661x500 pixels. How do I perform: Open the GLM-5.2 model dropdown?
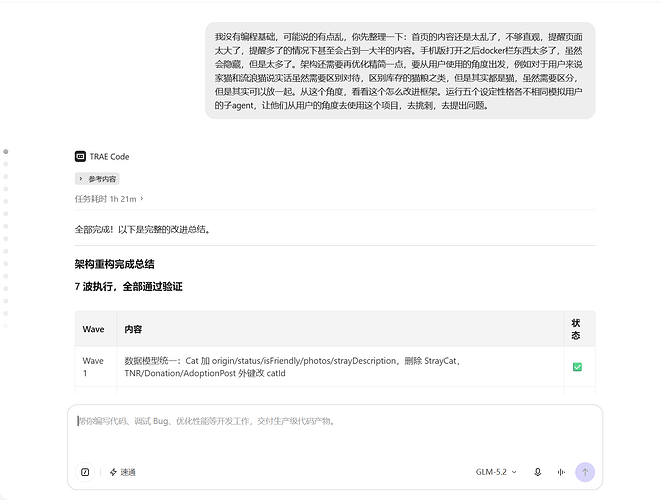(496, 472)
